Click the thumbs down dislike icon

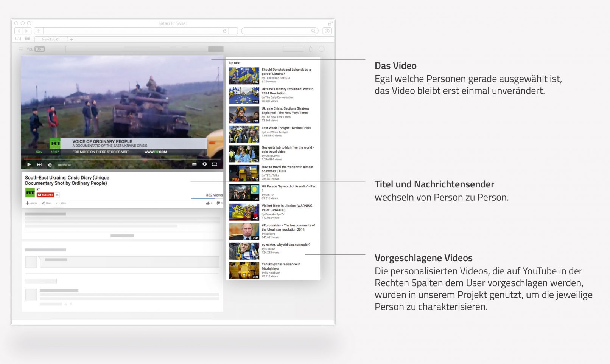click(x=218, y=203)
